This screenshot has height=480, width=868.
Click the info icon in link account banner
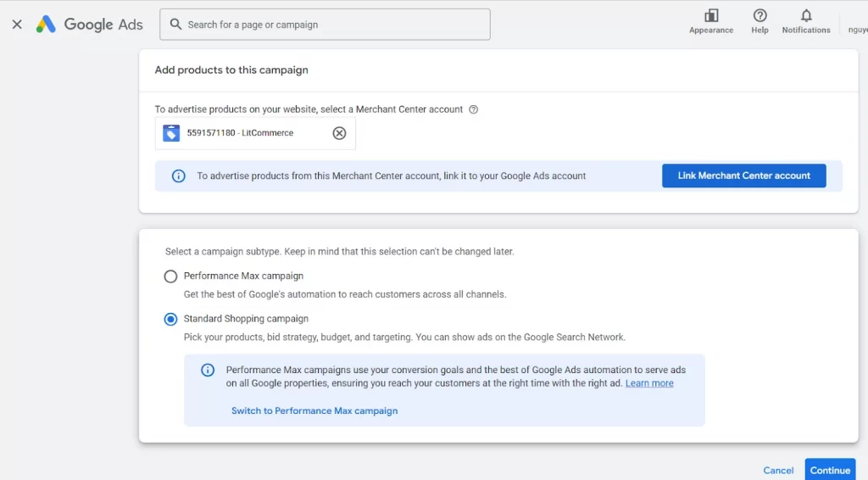(x=178, y=176)
